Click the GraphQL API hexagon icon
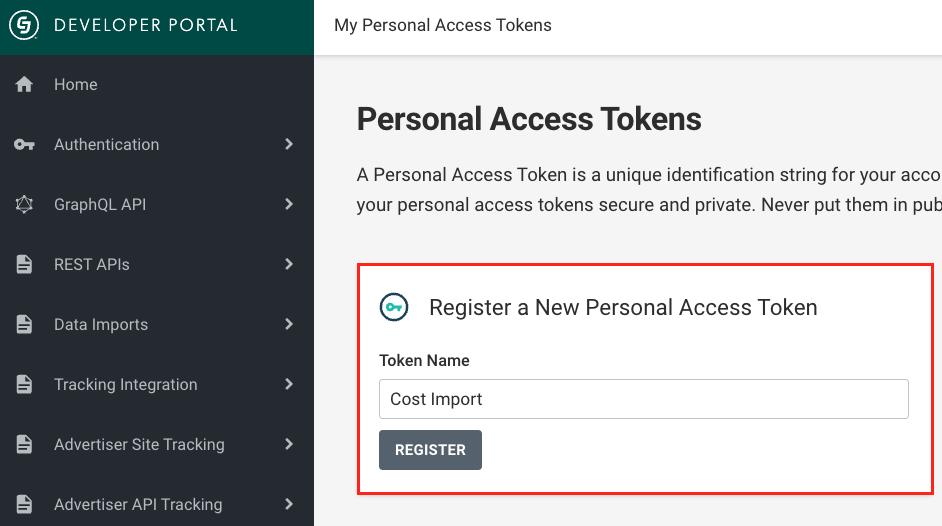Image resolution: width=942 pixels, height=526 pixels. 24,205
